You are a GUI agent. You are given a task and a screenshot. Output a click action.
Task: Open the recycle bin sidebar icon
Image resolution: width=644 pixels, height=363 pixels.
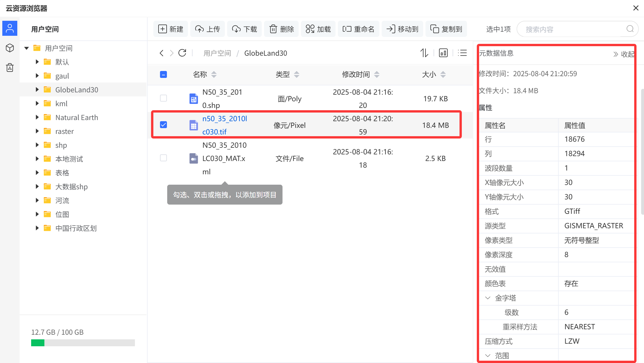pos(10,68)
